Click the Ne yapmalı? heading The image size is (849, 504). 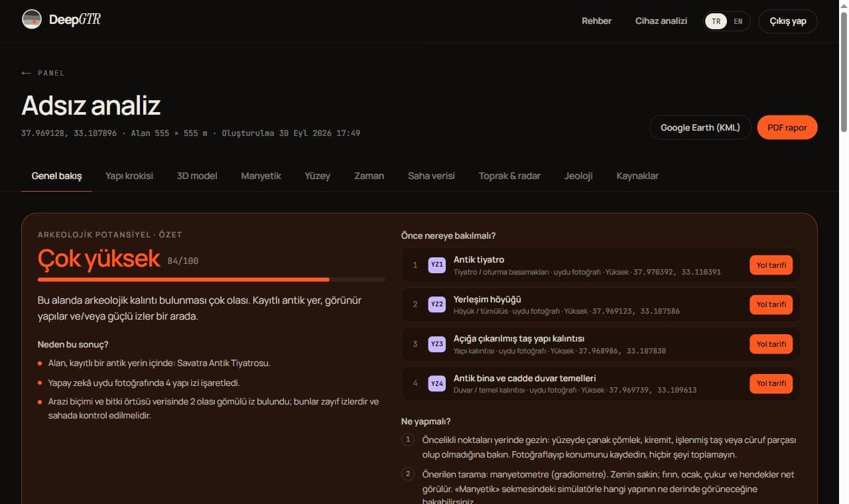(426, 421)
